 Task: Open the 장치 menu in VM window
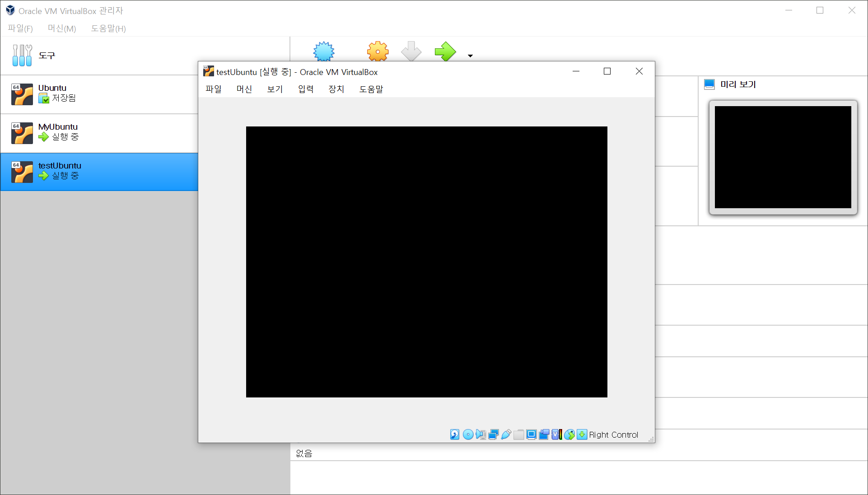coord(336,89)
